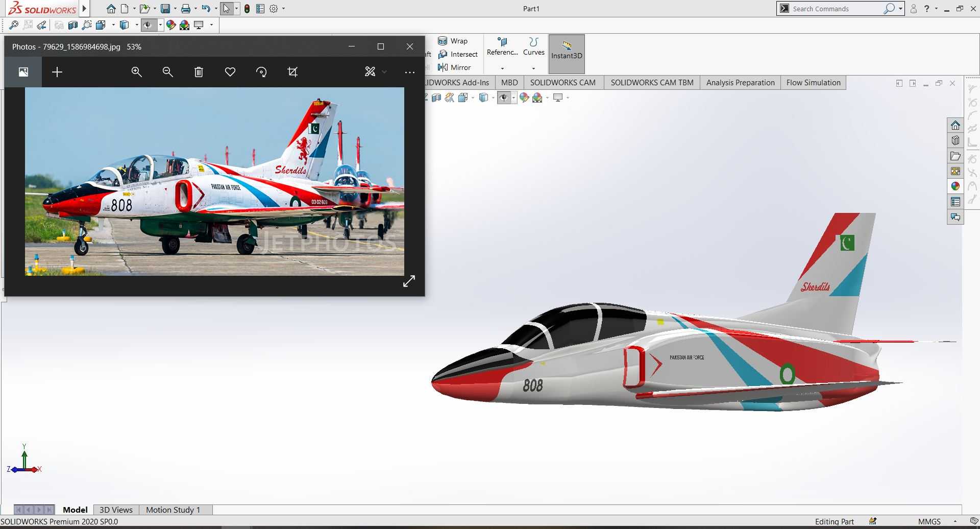The image size is (980, 529).
Task: Create a new document with the New icon
Action: [125, 9]
